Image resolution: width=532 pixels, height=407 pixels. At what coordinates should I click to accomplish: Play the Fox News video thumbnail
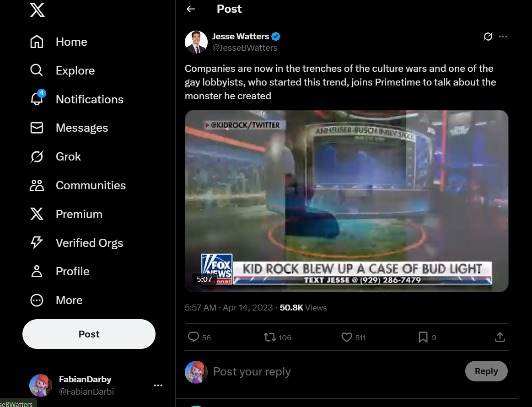(346, 201)
